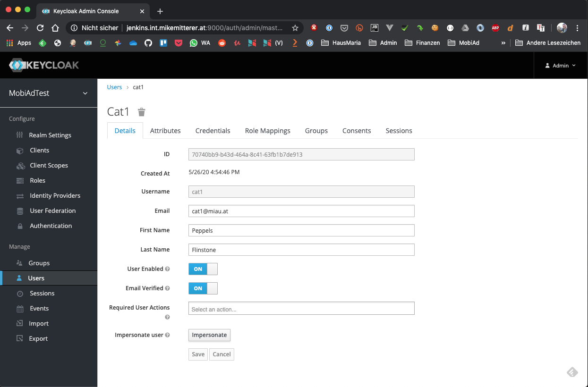Screen dimensions: 588x387
Task: Switch to the Credentials tab
Action: pyautogui.click(x=213, y=131)
